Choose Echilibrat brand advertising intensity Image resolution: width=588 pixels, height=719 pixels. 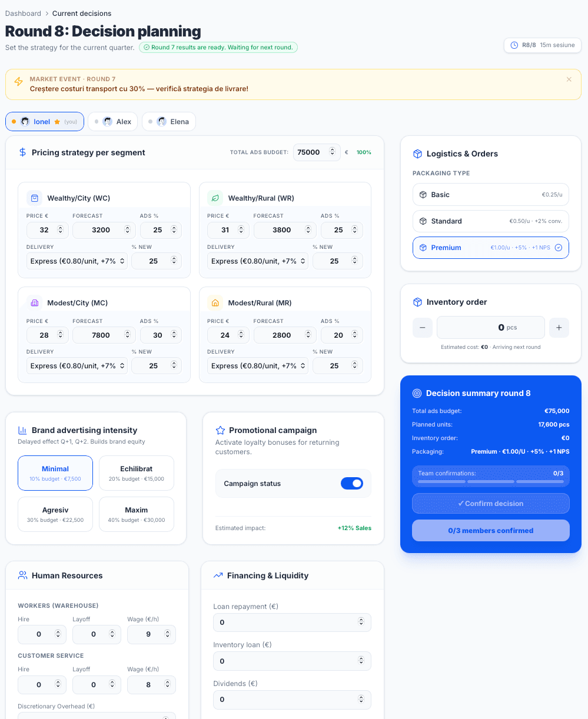[137, 473]
